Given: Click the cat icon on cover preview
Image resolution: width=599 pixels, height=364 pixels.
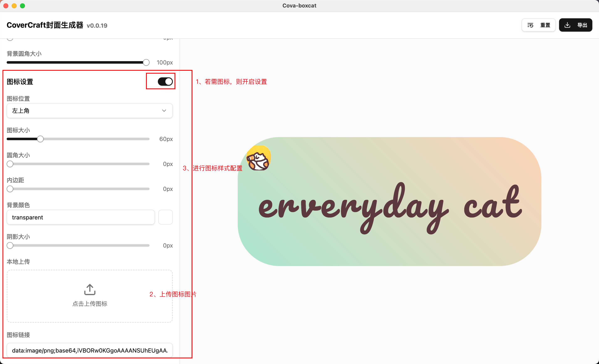Looking at the screenshot, I should (x=258, y=158).
